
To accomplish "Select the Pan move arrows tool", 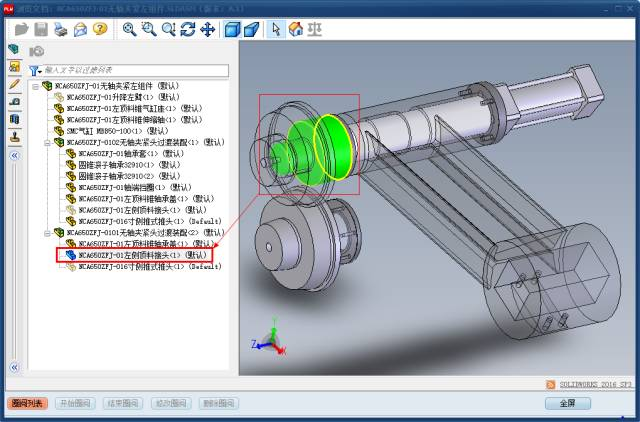I will tap(208, 30).
